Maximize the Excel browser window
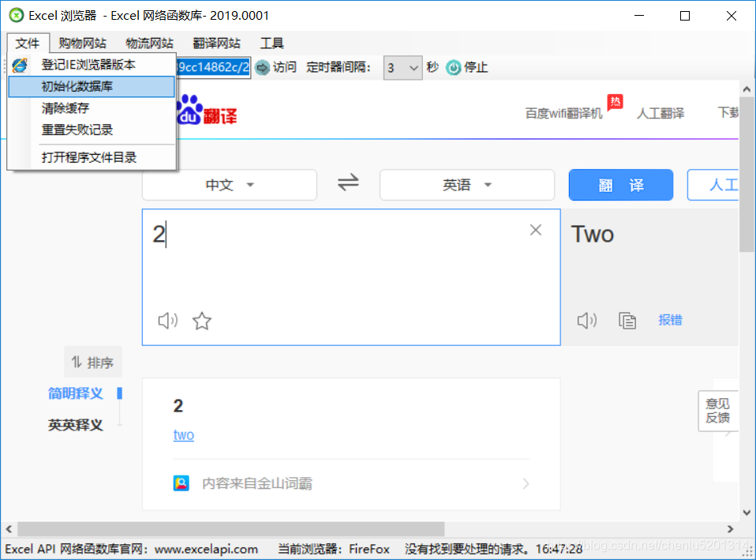This screenshot has height=560, width=756. (685, 16)
